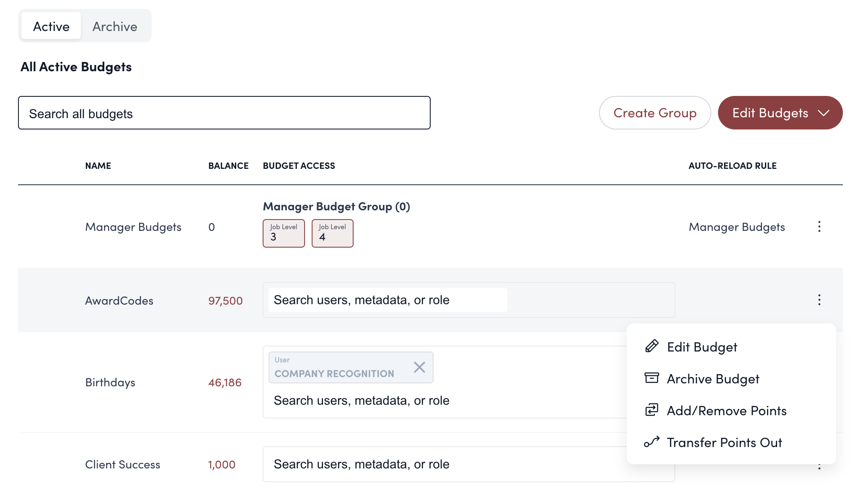Click the pencil icon beside Edit Budget
This screenshot has height=486, width=868.
(651, 346)
